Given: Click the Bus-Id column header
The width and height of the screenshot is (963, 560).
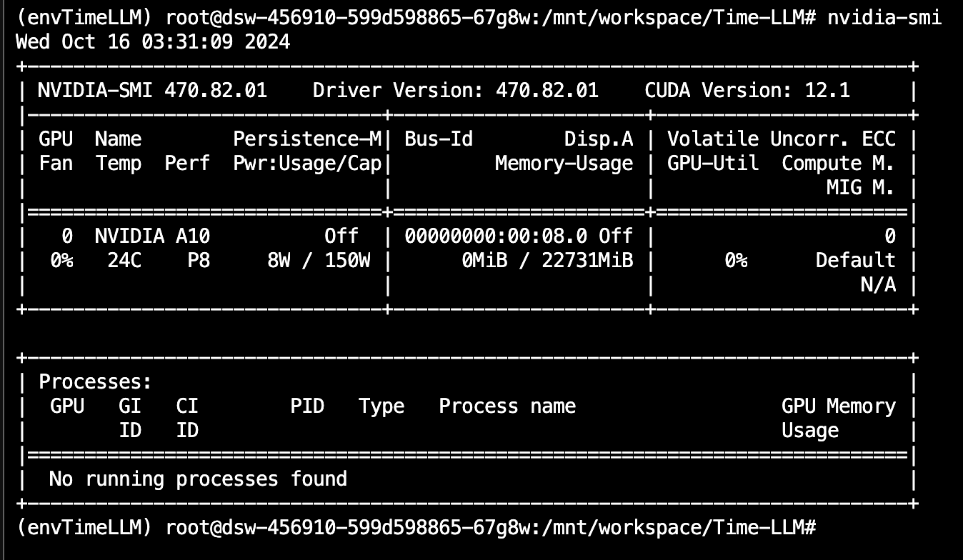Looking at the screenshot, I should 439,139.
